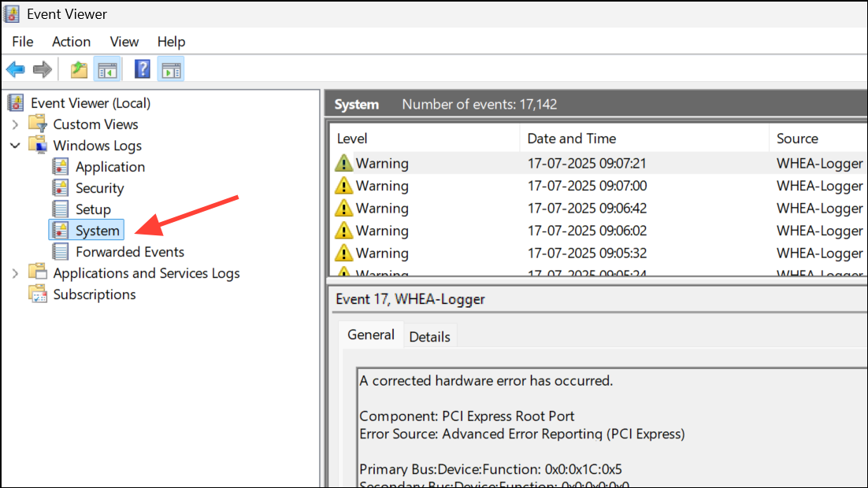Click 'A corrected hardware error has occurred.' text
Image resolution: width=868 pixels, height=488 pixels.
point(486,381)
